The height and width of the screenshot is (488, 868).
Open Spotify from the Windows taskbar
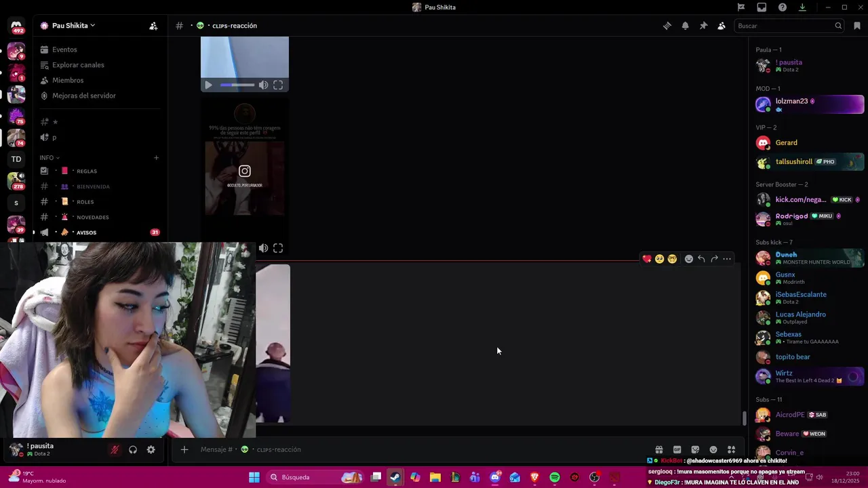tap(555, 478)
